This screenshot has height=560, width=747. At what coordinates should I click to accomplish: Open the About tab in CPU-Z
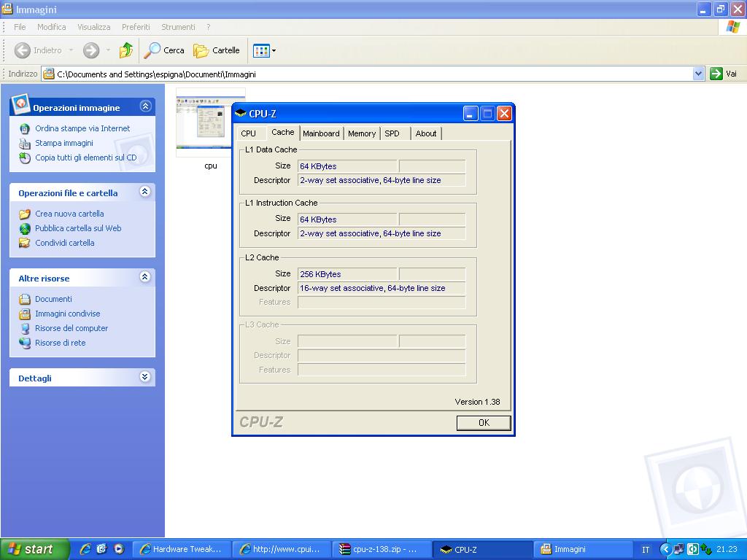pos(426,134)
